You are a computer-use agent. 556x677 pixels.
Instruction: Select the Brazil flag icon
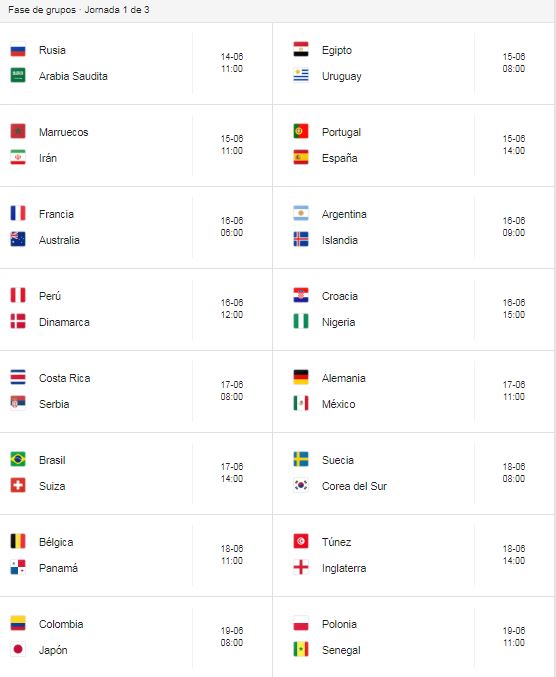point(18,459)
